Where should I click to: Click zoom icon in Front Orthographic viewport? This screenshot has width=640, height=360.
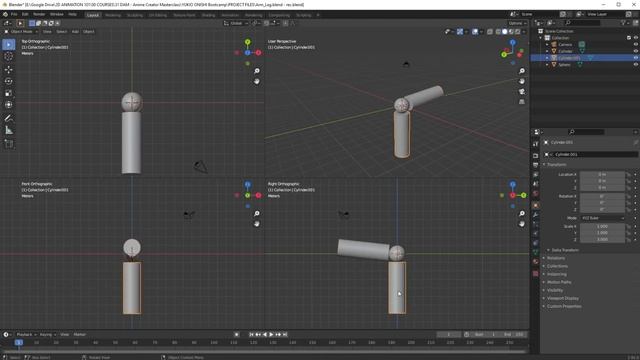(x=257, y=213)
